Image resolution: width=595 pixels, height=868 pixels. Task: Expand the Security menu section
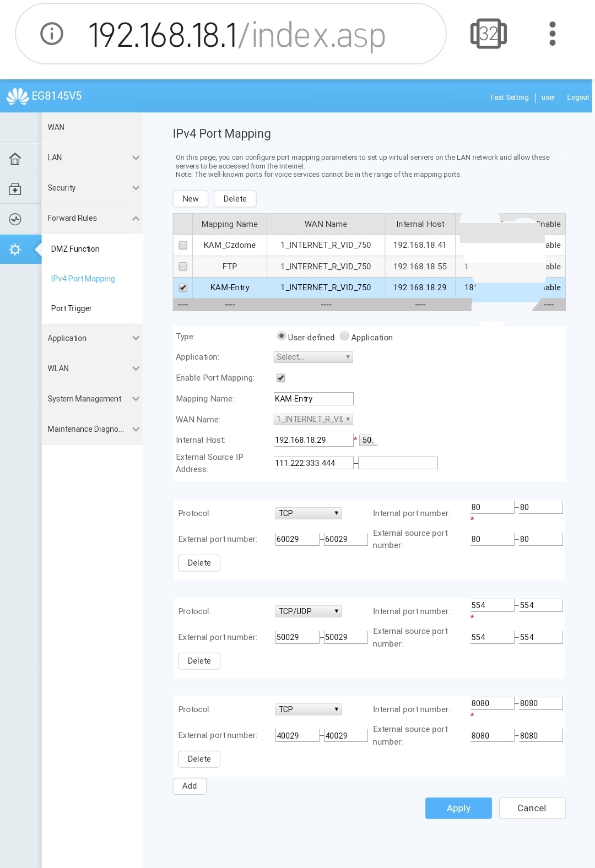92,188
